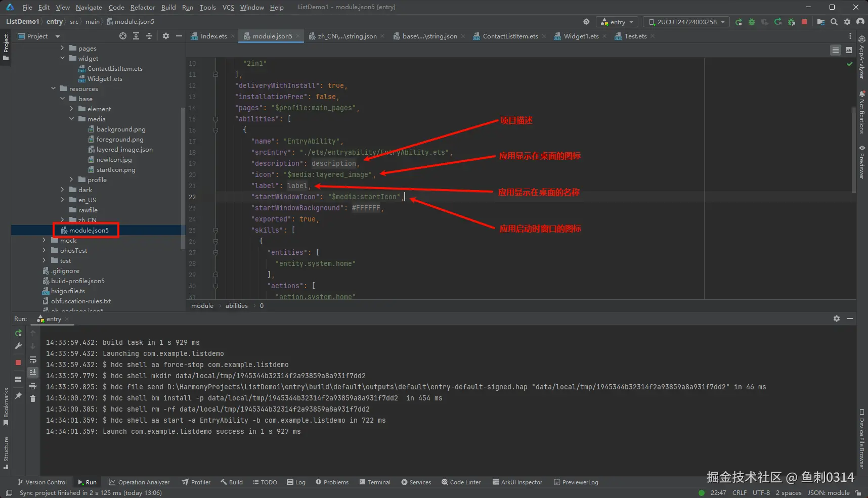Open Project Structure dialog icon
This screenshot has width=868, height=498.
pyautogui.click(x=821, y=22)
